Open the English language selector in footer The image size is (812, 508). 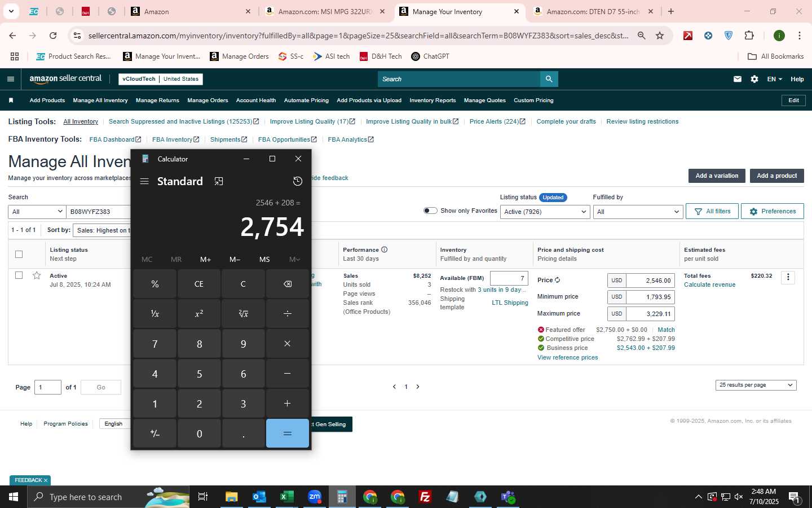[x=115, y=424]
